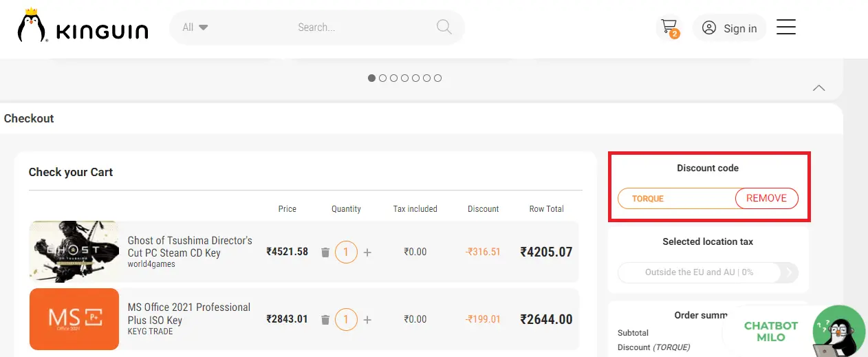Screen dimensions: 868x357
Task: Open the MS Office 2021 thumbnail
Action: [x=74, y=318]
